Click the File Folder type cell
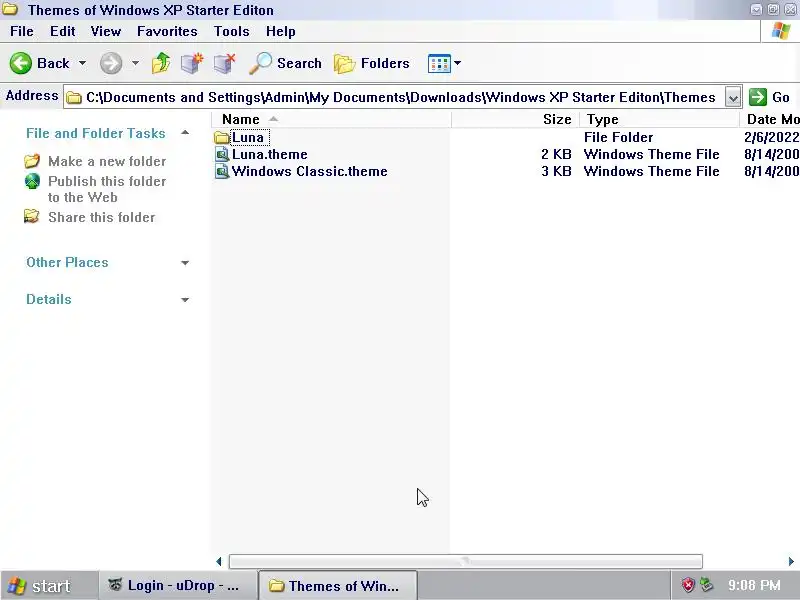The height and width of the screenshot is (600, 800). point(618,137)
